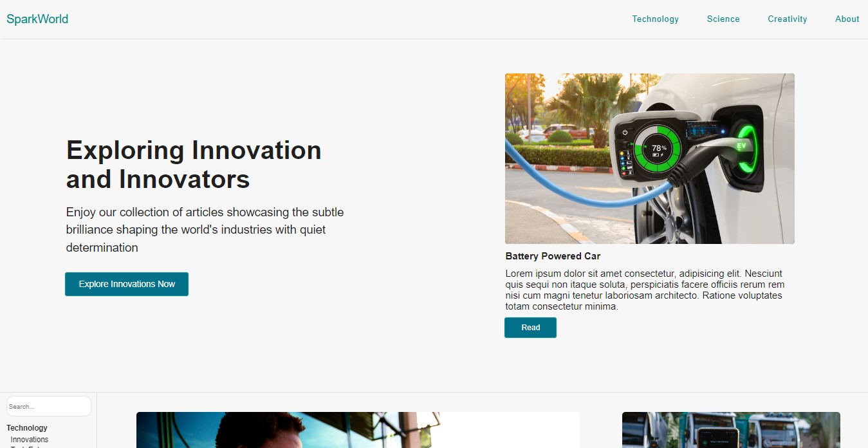The width and height of the screenshot is (868, 448).
Task: Go to the Science section
Action: [723, 19]
